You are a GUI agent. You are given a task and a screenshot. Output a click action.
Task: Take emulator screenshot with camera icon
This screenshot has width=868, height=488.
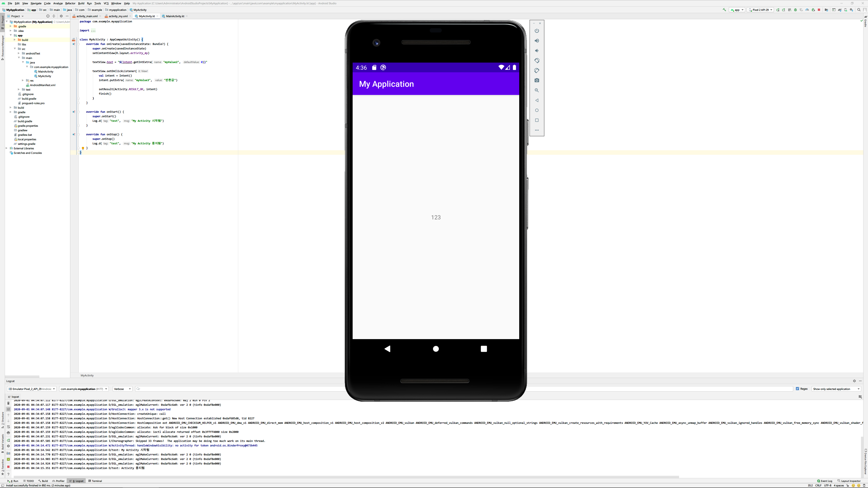[x=537, y=80]
